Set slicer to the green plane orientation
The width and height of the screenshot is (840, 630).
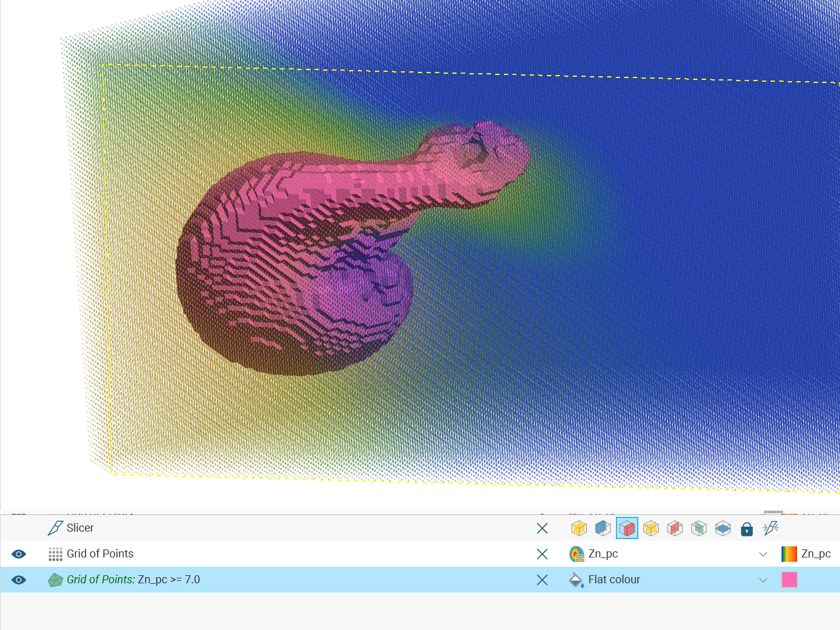[x=699, y=529]
